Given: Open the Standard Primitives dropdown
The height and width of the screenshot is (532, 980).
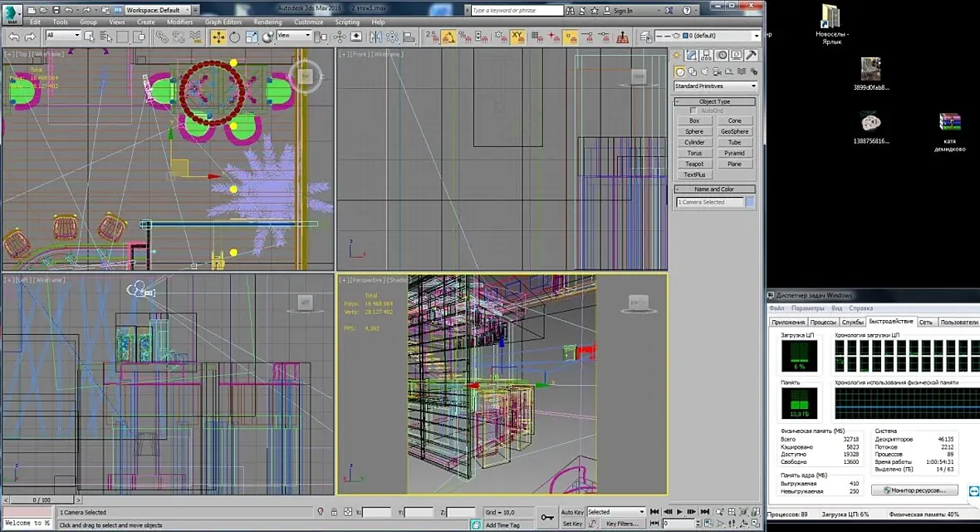Looking at the screenshot, I should pos(716,86).
